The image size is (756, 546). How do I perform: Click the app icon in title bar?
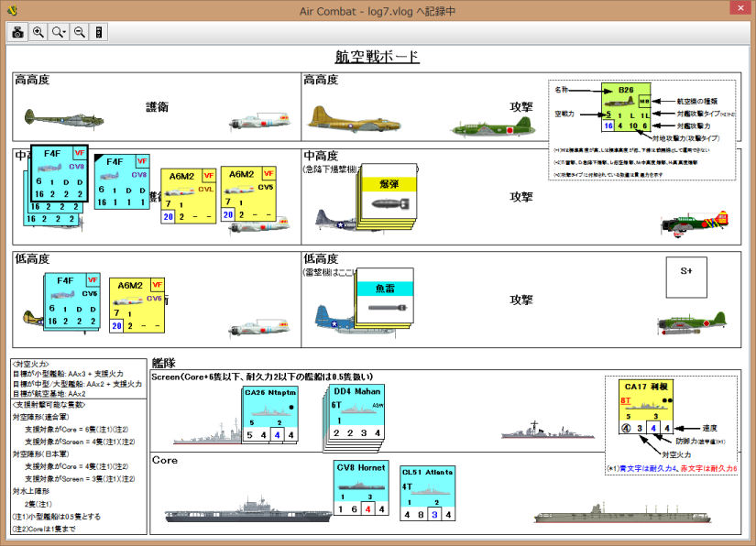[x=13, y=10]
